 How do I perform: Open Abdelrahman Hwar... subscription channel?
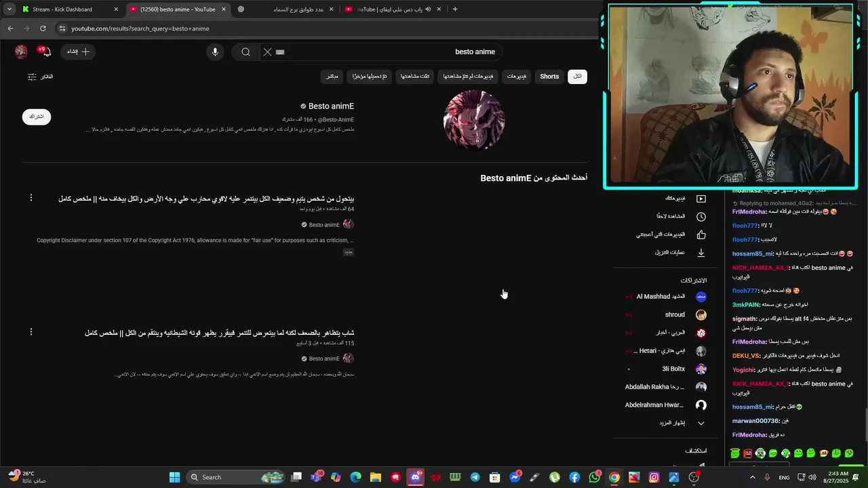click(665, 405)
